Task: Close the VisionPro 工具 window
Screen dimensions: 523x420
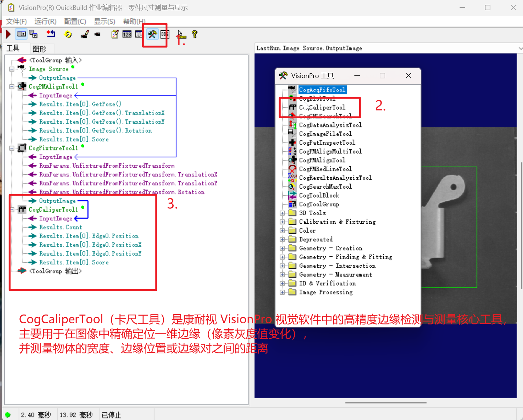Action: click(x=408, y=75)
